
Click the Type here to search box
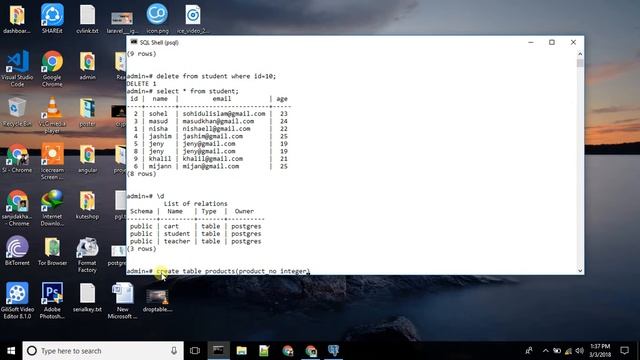point(103,351)
